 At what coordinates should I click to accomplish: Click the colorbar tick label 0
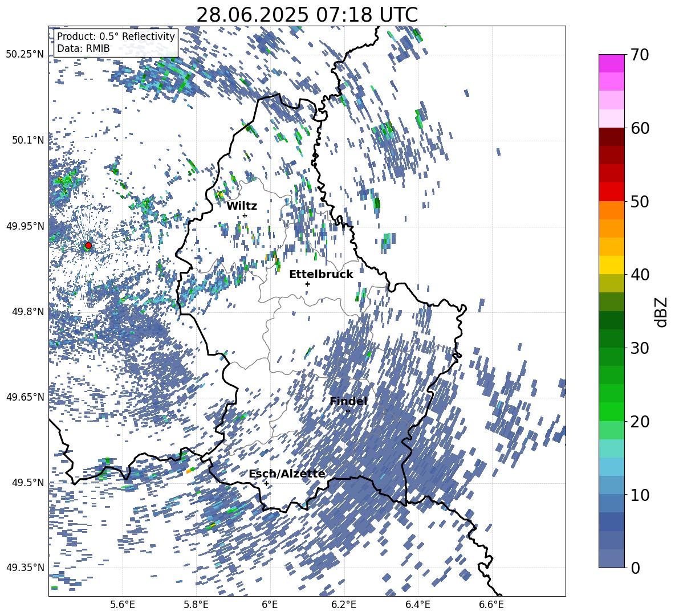click(x=636, y=568)
